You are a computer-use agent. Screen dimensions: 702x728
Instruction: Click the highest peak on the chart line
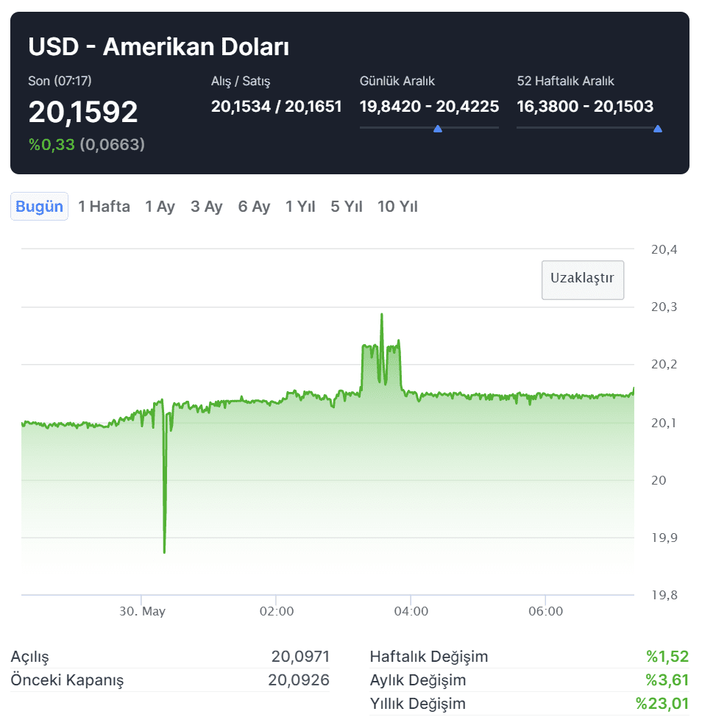pos(382,315)
